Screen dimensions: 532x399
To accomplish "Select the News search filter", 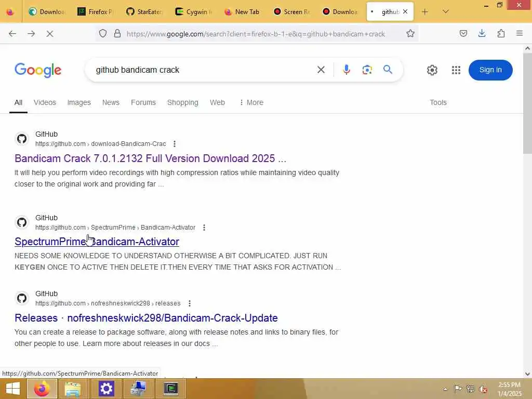I will coord(111,102).
